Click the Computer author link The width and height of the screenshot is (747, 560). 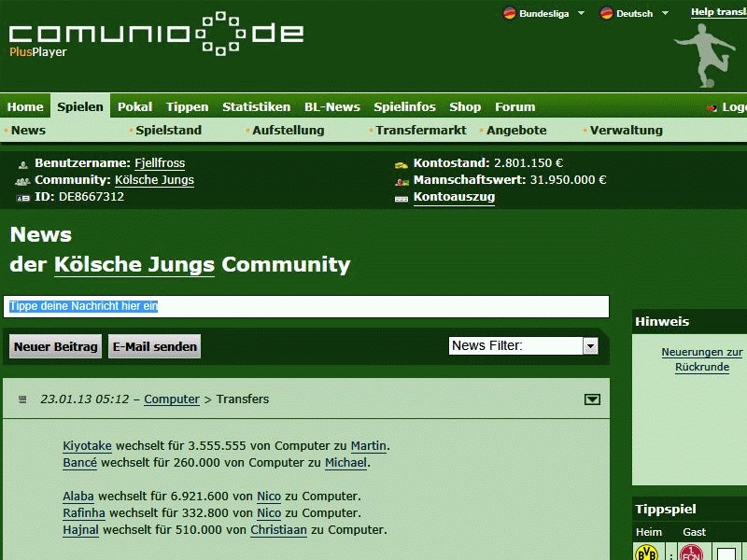coord(172,399)
